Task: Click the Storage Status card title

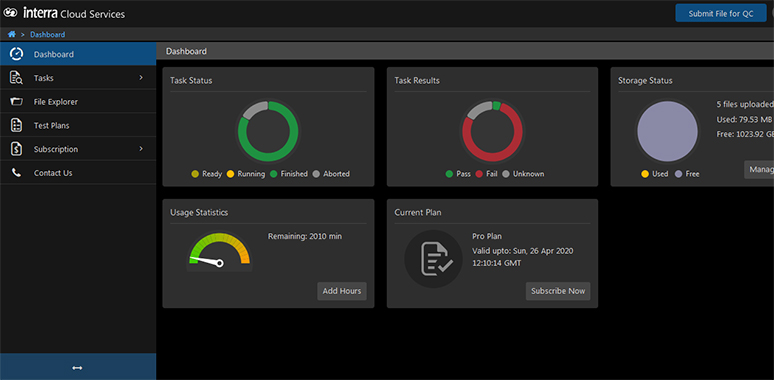Action: 645,80
